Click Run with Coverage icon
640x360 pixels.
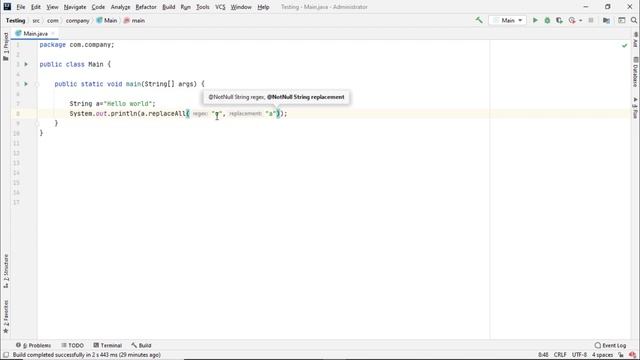(560, 20)
